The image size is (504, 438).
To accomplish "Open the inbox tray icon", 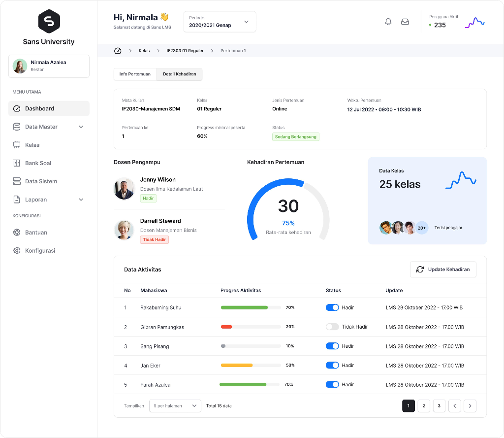I will (x=405, y=22).
